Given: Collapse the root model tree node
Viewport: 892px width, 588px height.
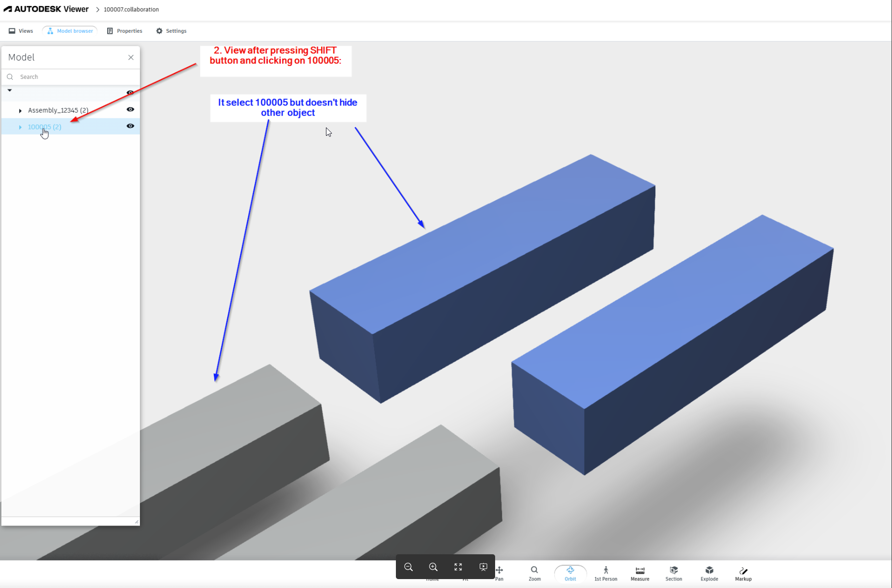Looking at the screenshot, I should pyautogui.click(x=9, y=90).
